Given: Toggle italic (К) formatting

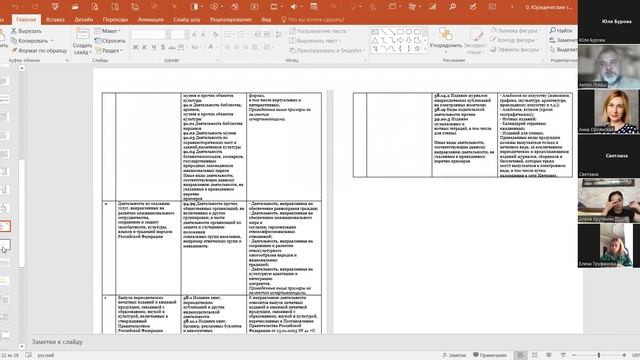Looking at the screenshot, I should pos(144,47).
